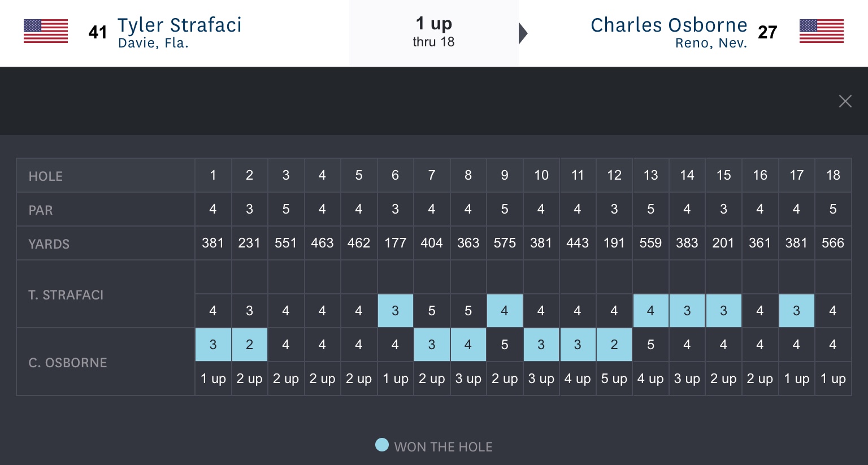Close the scorecard with the X icon
This screenshot has width=868, height=465.
coord(845,101)
